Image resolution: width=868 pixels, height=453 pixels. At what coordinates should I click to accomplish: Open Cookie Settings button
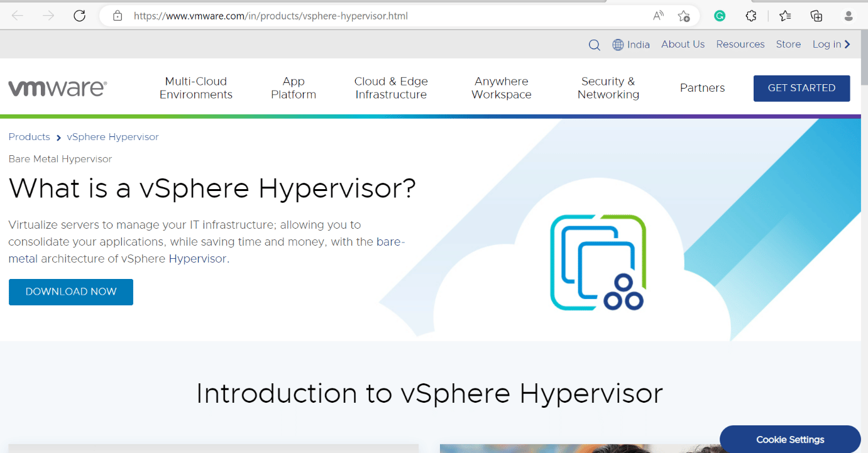click(790, 439)
